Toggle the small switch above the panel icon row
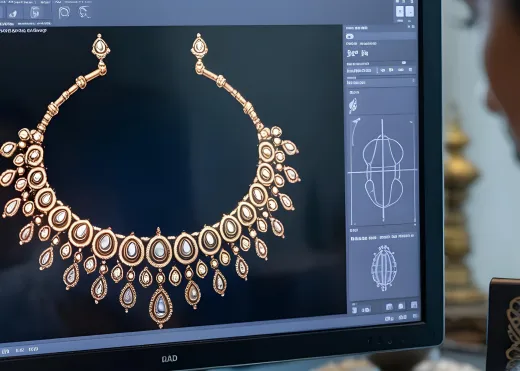This screenshot has width=520, height=371. pyautogui.click(x=404, y=63)
